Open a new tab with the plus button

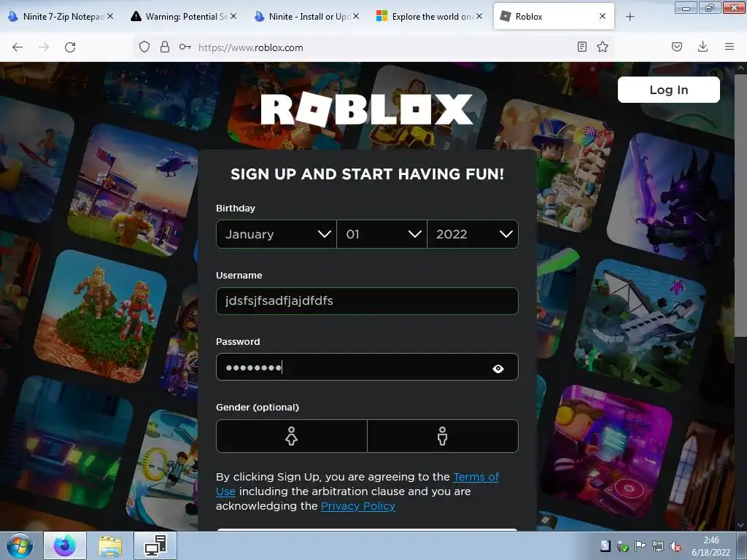(630, 17)
